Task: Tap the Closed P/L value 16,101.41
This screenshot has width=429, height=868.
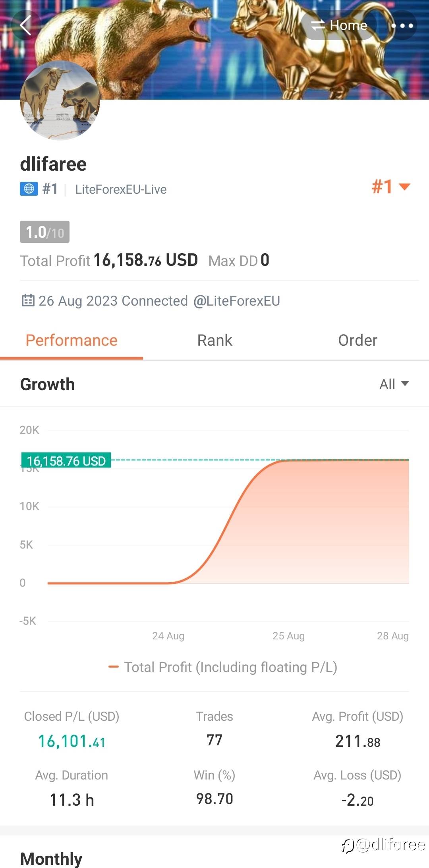Action: click(71, 741)
